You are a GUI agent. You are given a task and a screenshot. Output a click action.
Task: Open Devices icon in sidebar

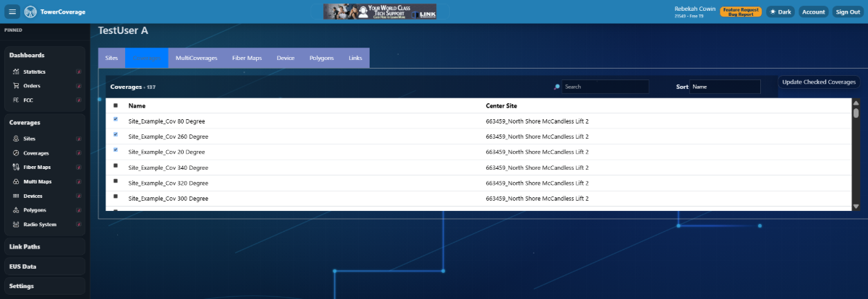click(x=16, y=196)
